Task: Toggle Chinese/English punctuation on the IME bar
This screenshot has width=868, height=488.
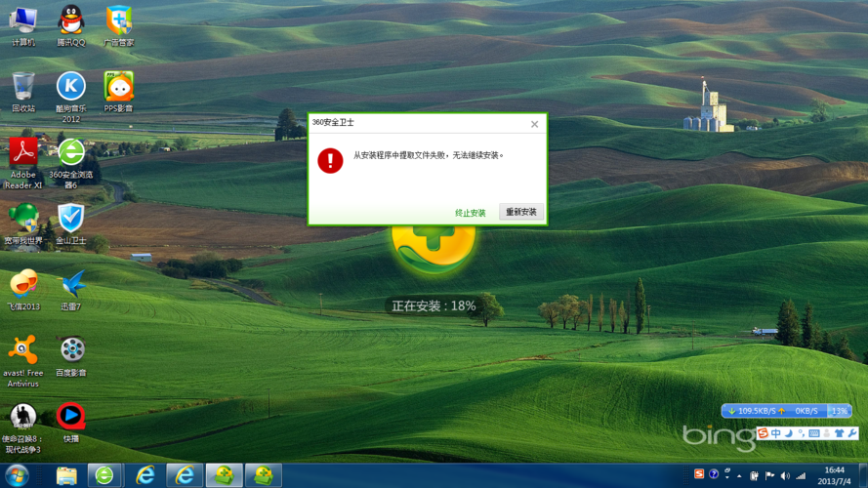Action: 801,433
